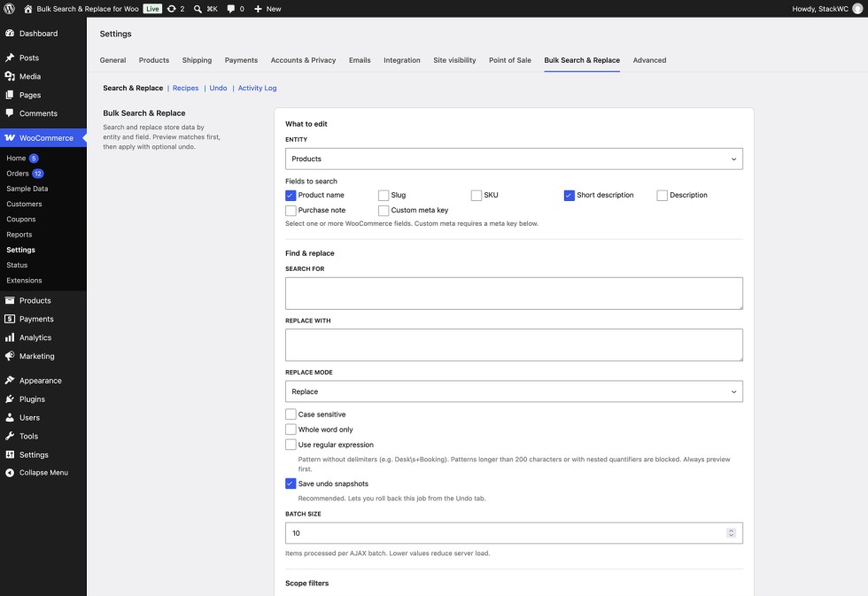This screenshot has width=868, height=596.
Task: Click the Users person icon
Action: tap(10, 417)
